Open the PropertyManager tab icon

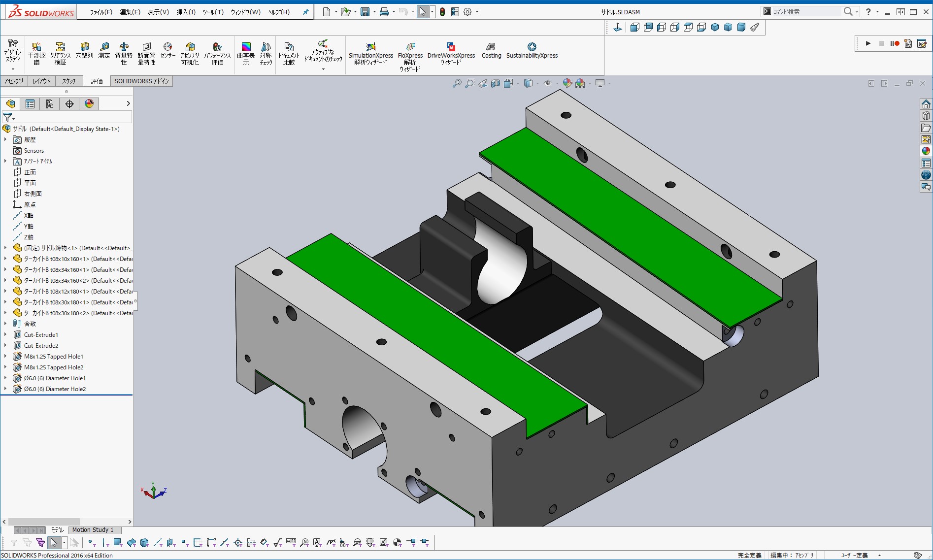[30, 103]
